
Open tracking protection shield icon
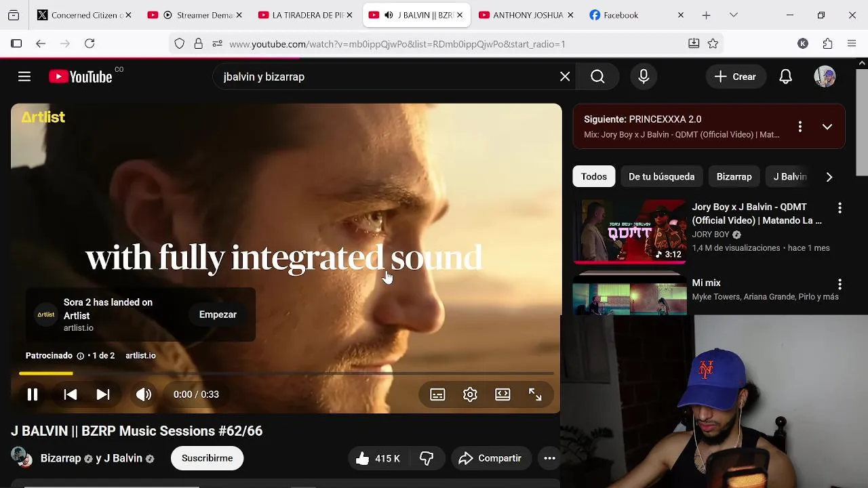179,43
